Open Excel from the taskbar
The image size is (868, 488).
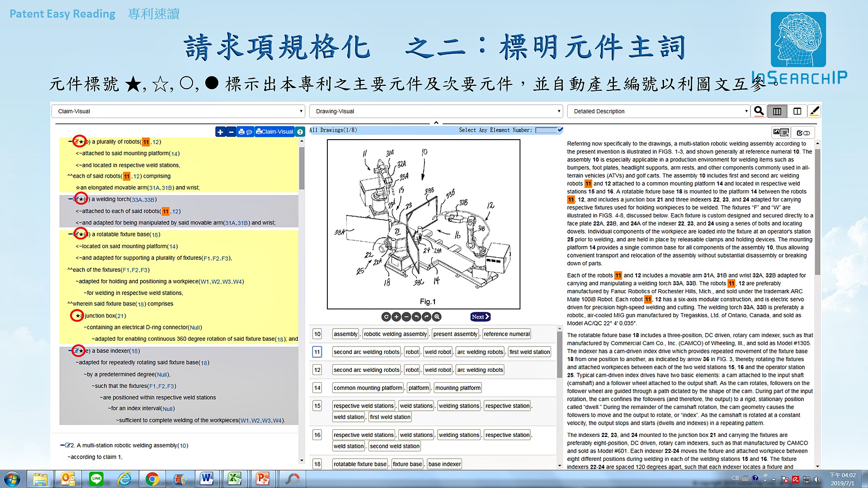tap(235, 479)
